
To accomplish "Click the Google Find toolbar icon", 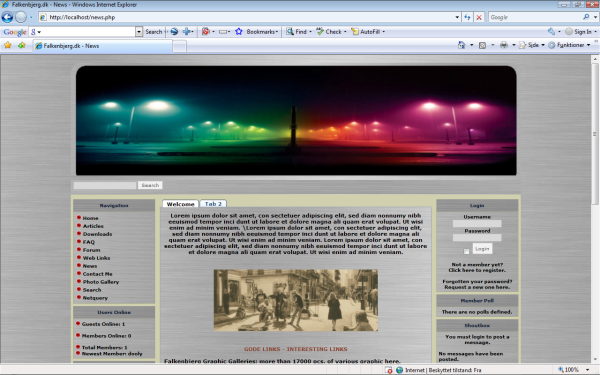I will click(x=290, y=32).
